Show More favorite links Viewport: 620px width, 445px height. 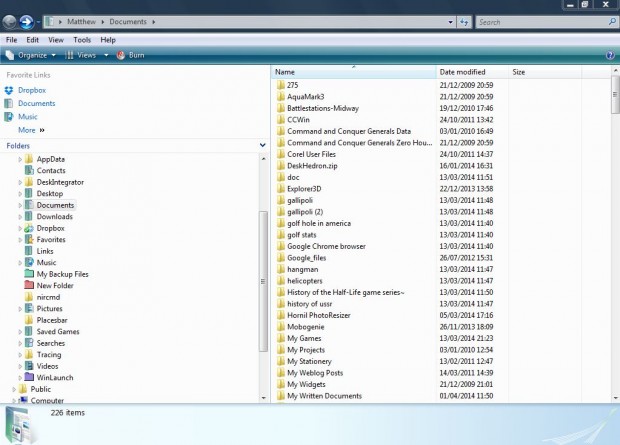(x=30, y=130)
